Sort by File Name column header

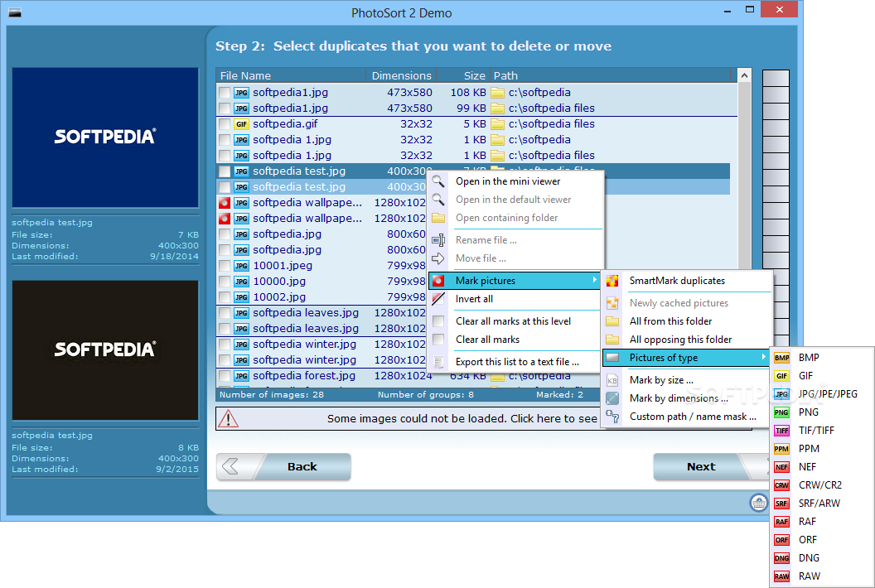290,75
